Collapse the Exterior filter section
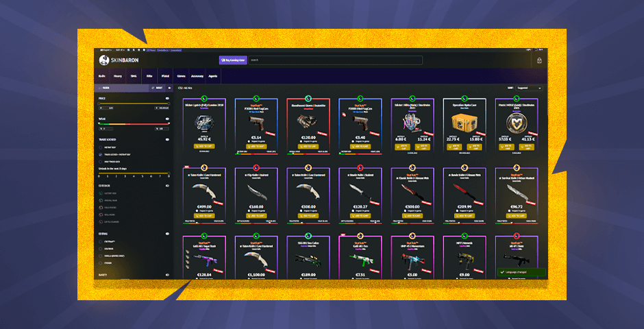 pos(166,185)
